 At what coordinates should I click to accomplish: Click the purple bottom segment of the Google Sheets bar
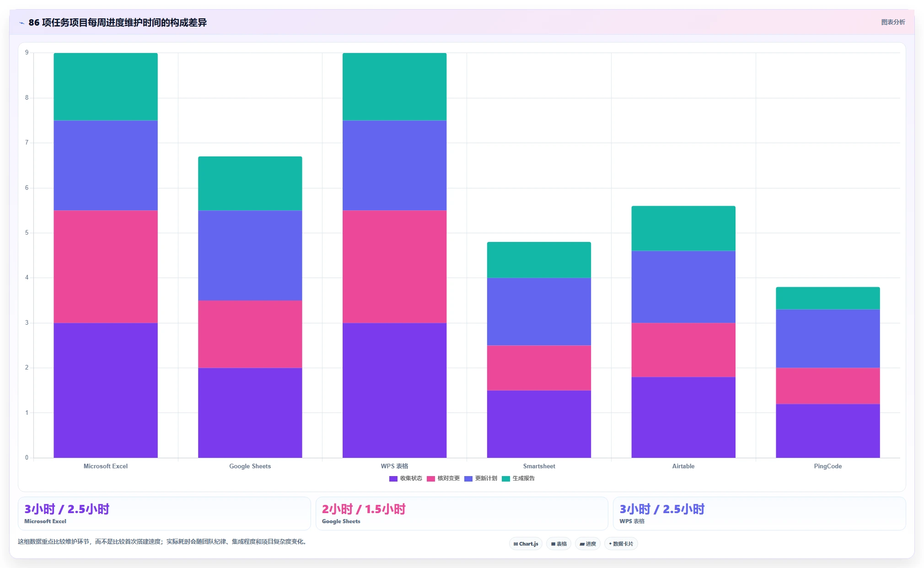point(250,413)
